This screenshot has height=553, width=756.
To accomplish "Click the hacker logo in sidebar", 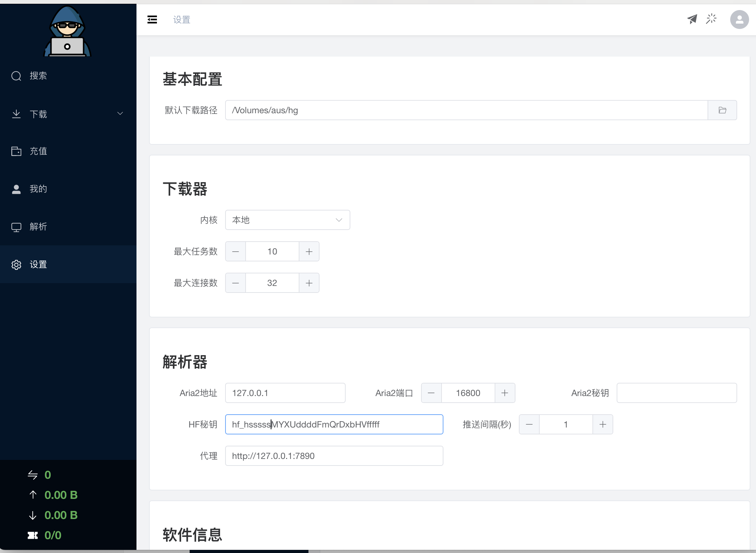I will (x=67, y=31).
